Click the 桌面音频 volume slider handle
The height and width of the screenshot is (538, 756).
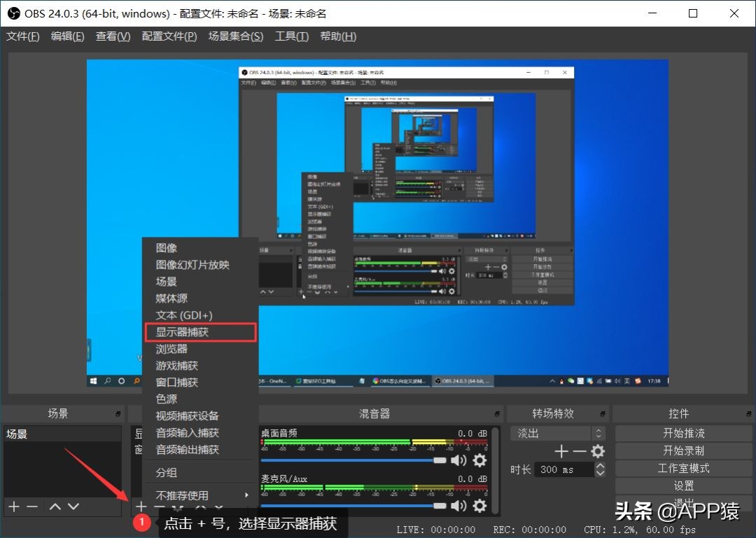tap(440, 460)
